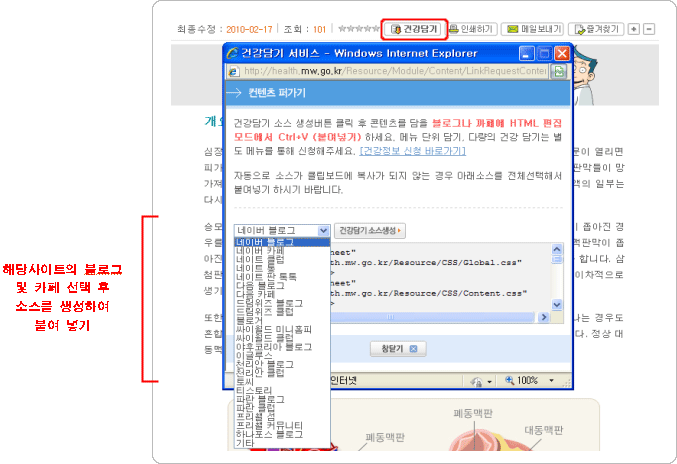Click the minus icon to shrink text
This screenshot has width=677, height=464.
(649, 29)
